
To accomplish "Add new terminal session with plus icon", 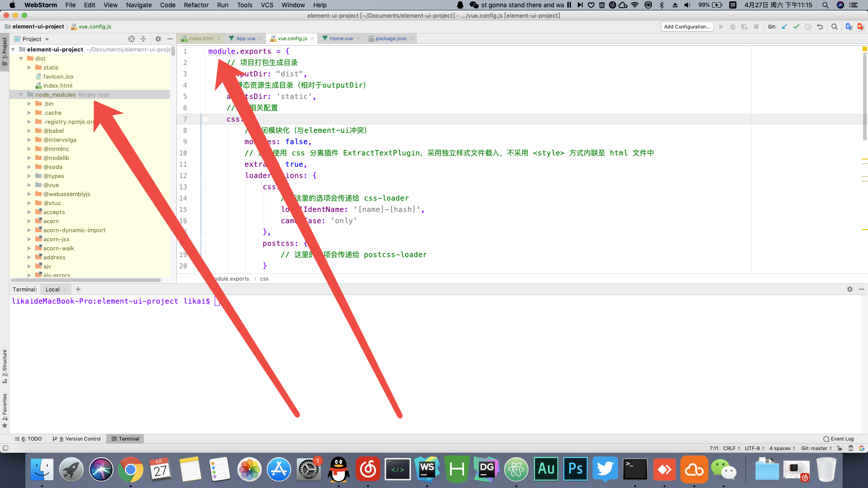I will (x=78, y=289).
